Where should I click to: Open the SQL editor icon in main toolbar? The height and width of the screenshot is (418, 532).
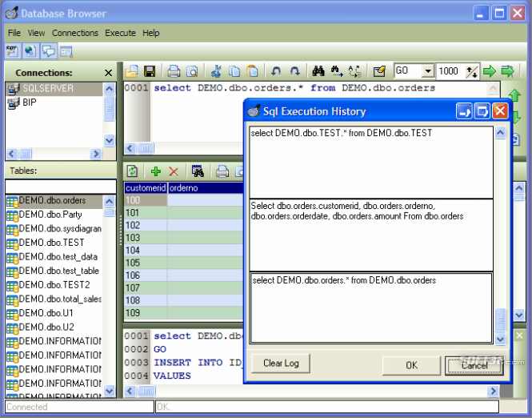click(13, 51)
